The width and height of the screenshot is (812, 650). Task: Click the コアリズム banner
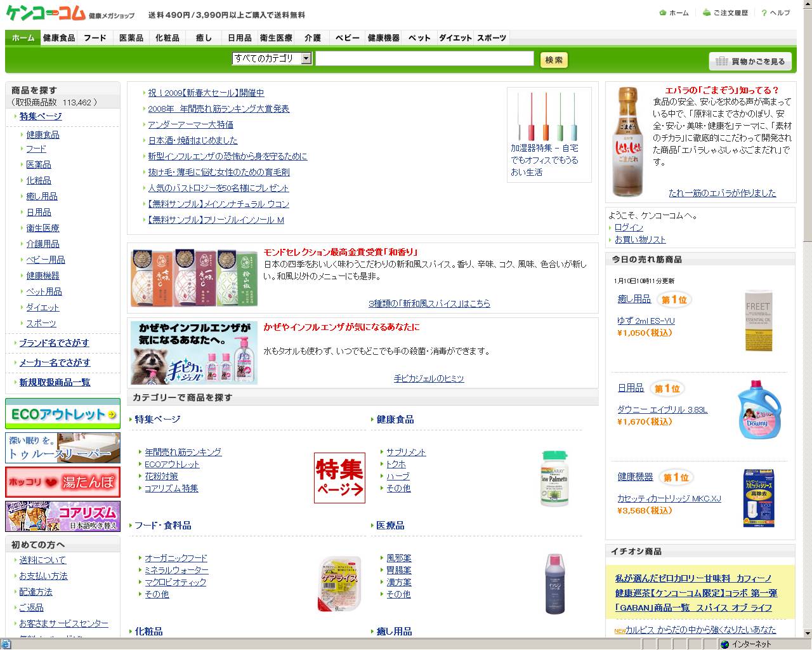click(x=63, y=516)
